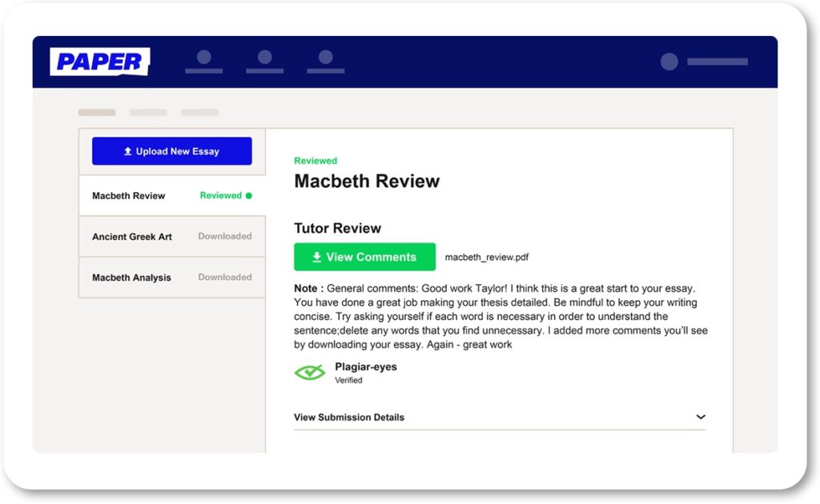
Task: Click the Downloaded status for Macbeth Analysis
Action: pos(225,278)
